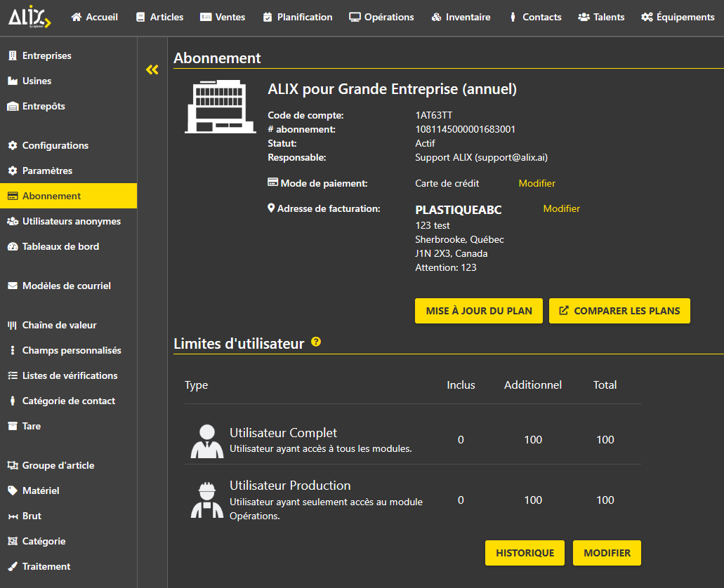Click the MISE À JOUR DU PLAN button

[479, 311]
